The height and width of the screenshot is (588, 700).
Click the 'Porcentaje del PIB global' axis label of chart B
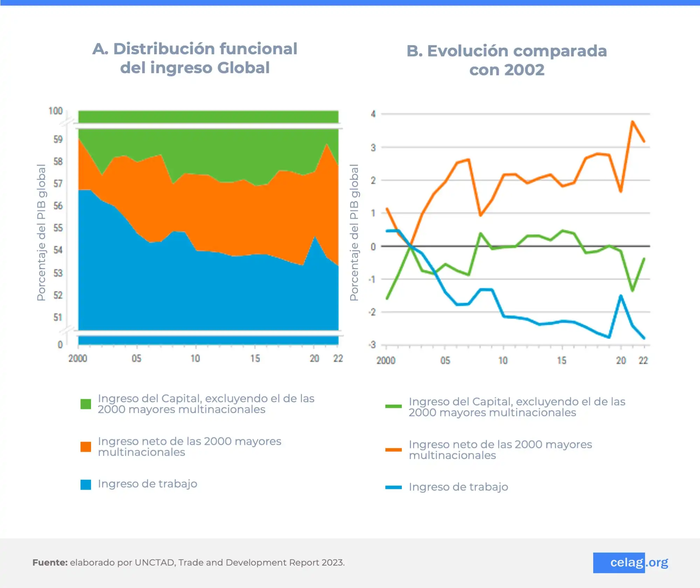(x=354, y=232)
